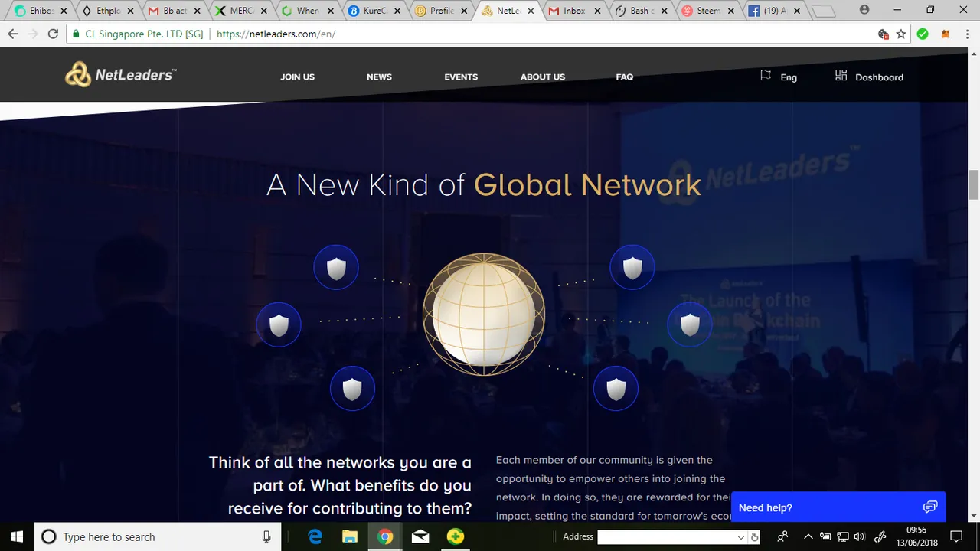Open the language flag icon next to Eng
The width and height of the screenshot is (980, 551).
tap(766, 75)
